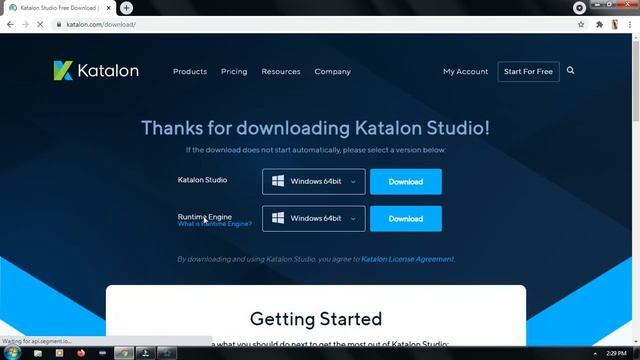Viewport: 640px width, 360px height.
Task: Open the Katalon License Agreement link
Action: pyautogui.click(x=407, y=259)
